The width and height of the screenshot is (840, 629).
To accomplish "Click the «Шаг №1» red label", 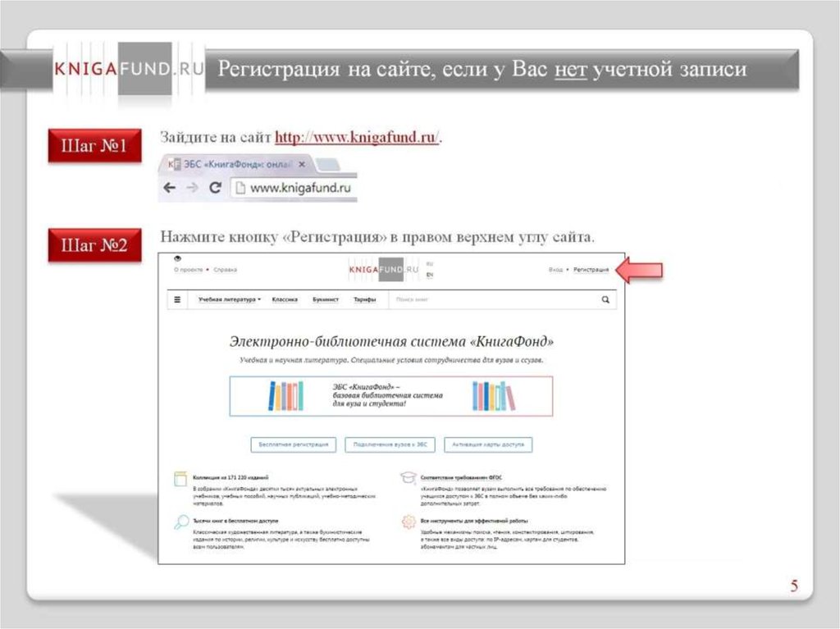I will point(95,145).
